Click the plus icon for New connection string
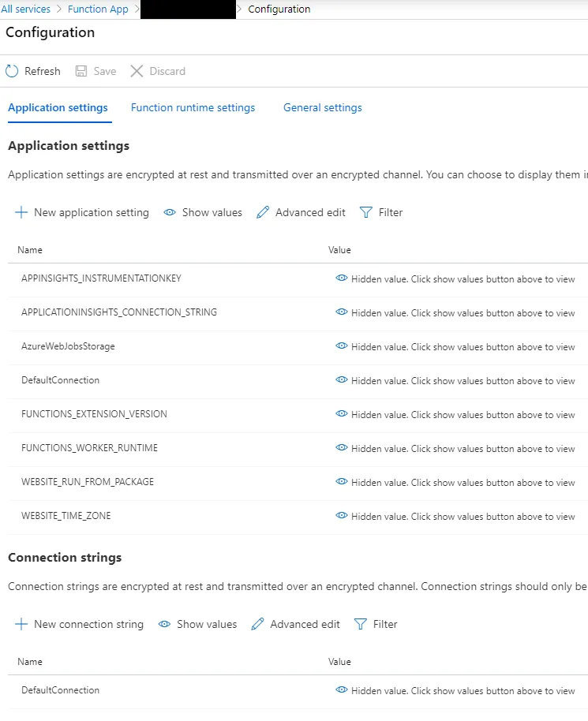 (21, 624)
